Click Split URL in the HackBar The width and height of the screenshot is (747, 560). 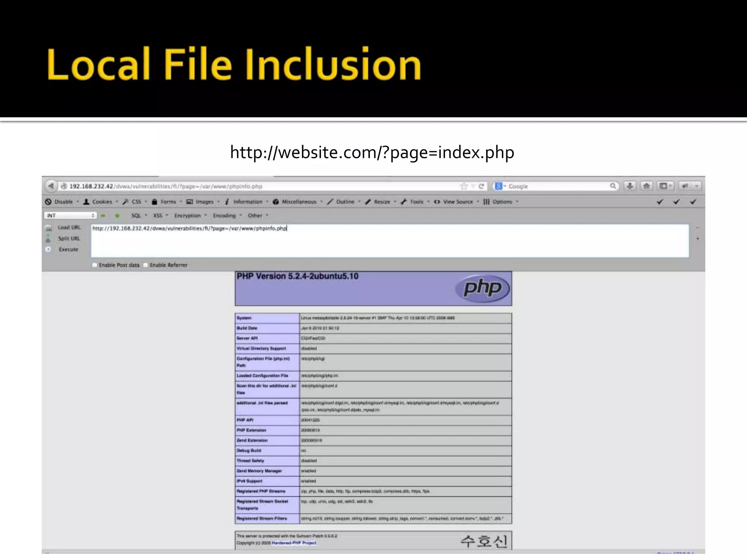point(69,238)
